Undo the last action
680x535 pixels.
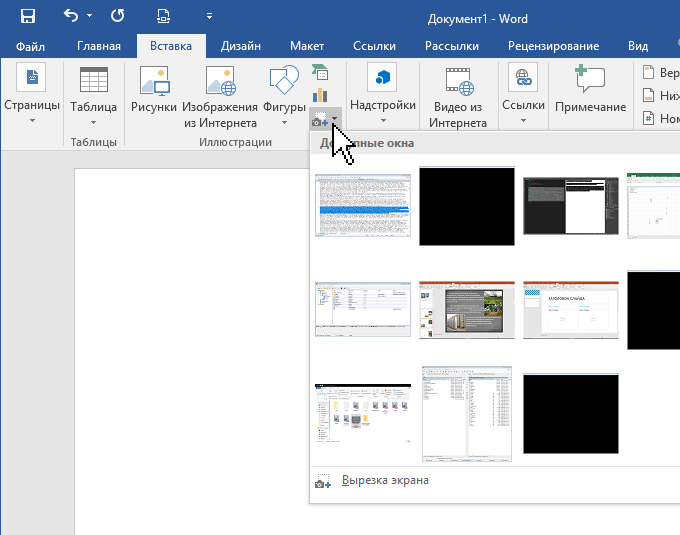[71, 16]
